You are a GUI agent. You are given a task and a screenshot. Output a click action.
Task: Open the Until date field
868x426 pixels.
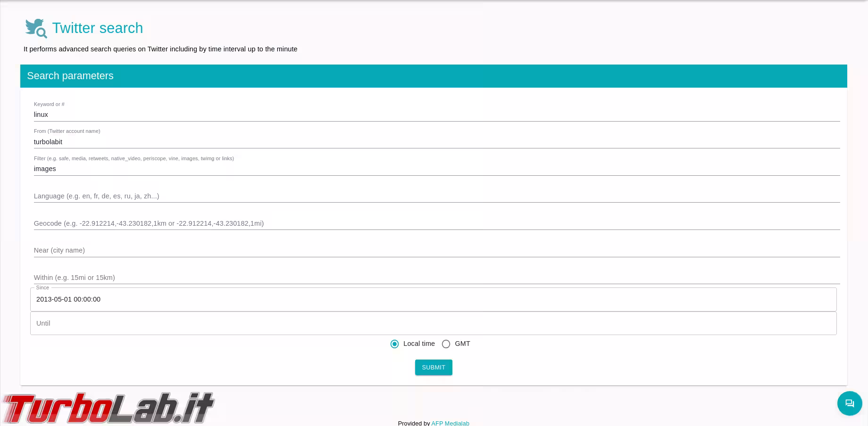tap(433, 323)
